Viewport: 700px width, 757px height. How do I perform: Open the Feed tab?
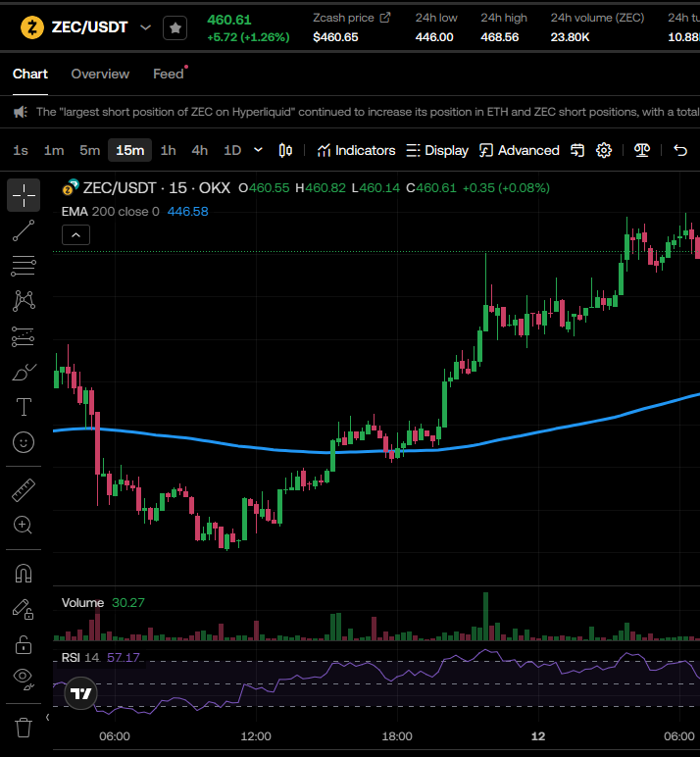click(168, 74)
